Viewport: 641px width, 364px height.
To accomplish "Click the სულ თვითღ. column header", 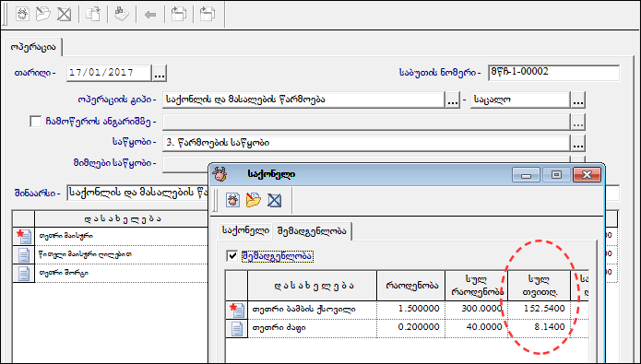I will click(540, 286).
